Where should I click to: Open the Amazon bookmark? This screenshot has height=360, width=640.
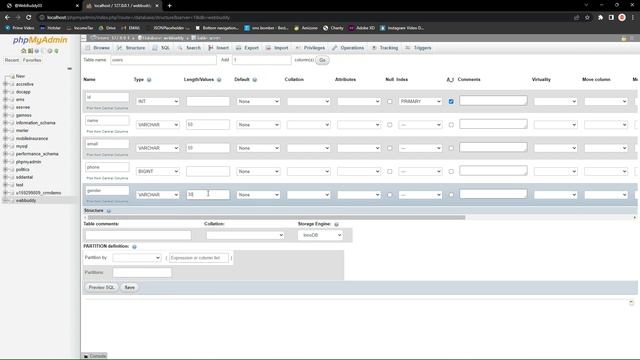tap(306, 28)
